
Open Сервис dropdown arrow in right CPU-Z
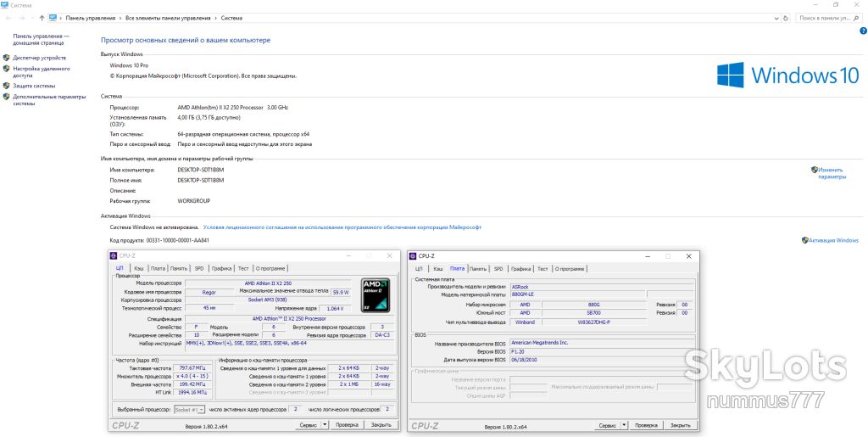pos(624,425)
